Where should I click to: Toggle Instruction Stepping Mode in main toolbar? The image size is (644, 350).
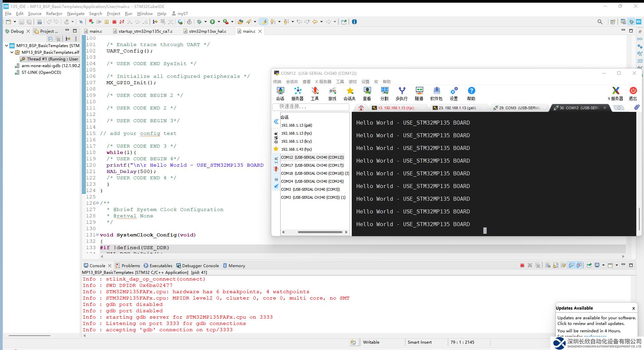[x=155, y=22]
